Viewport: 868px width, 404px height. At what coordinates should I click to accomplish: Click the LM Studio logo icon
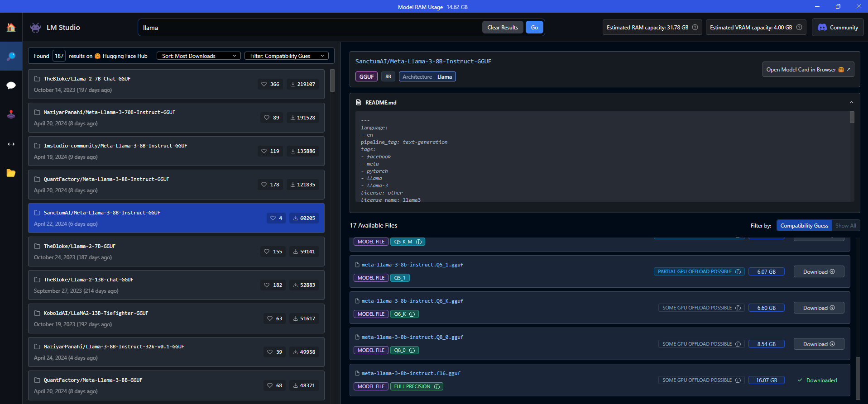(x=35, y=28)
